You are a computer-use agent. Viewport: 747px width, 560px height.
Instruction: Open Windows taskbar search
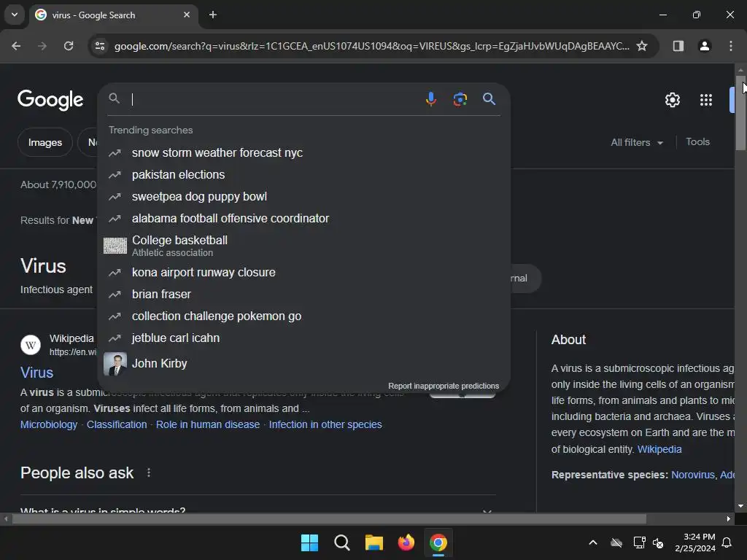click(341, 542)
